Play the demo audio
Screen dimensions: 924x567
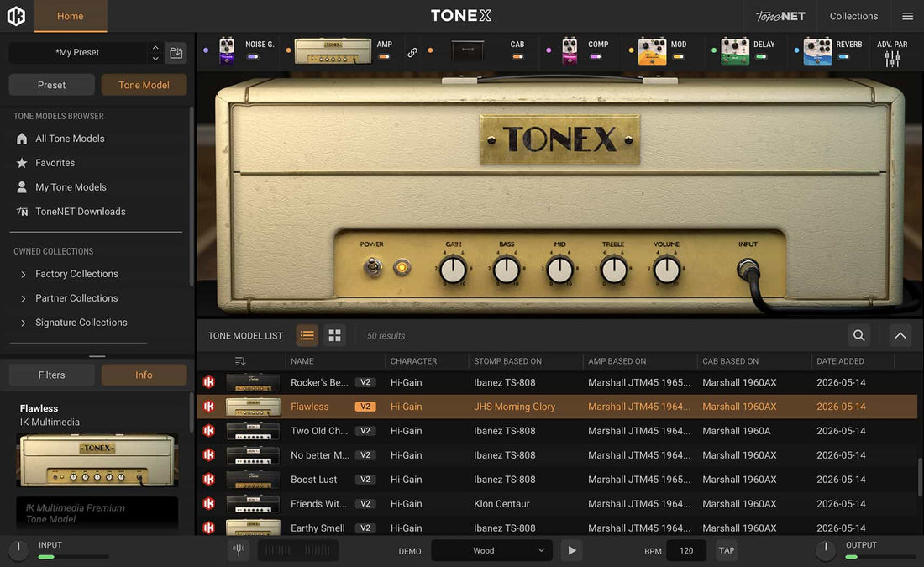pos(571,550)
